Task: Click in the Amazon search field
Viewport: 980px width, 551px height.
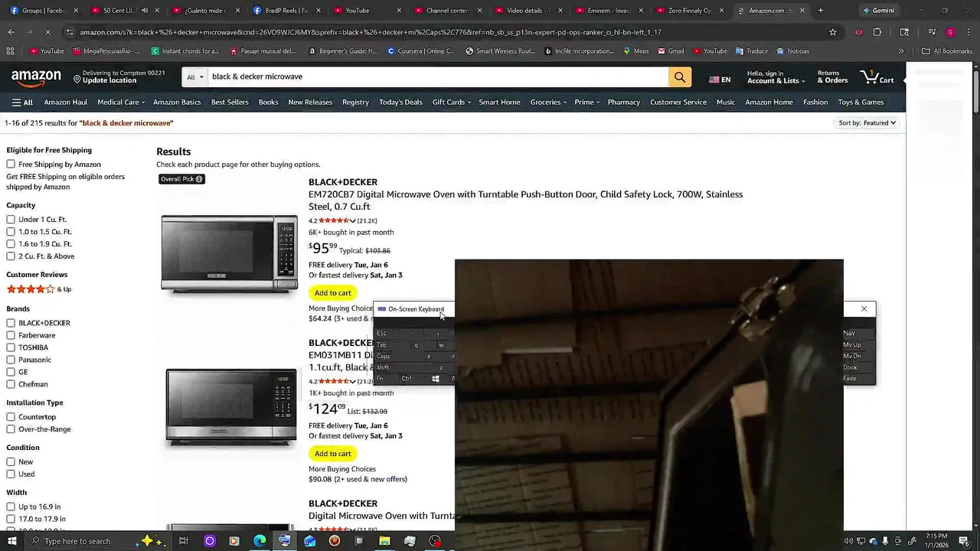Action: click(438, 77)
